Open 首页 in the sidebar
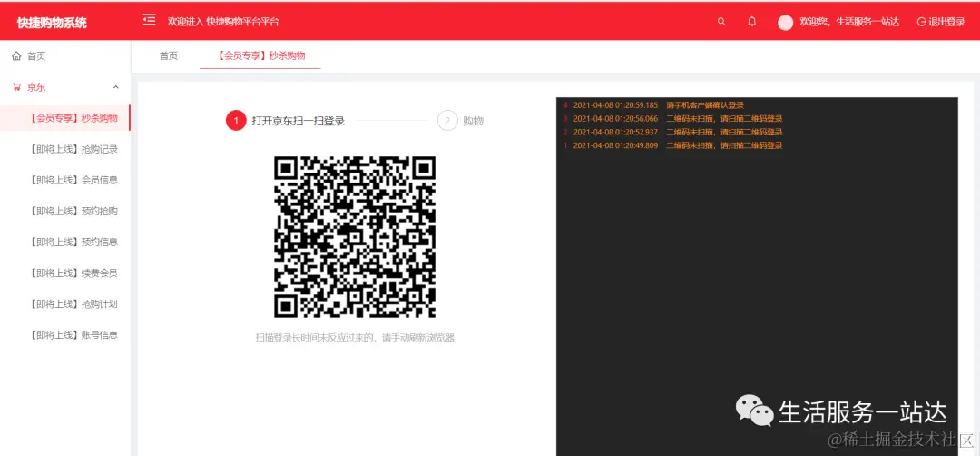The image size is (980, 456). 36,56
